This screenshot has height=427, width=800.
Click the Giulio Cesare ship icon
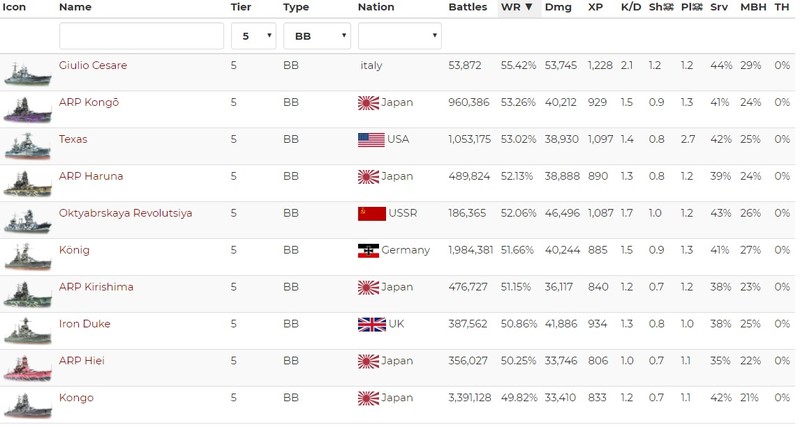pos(27,74)
